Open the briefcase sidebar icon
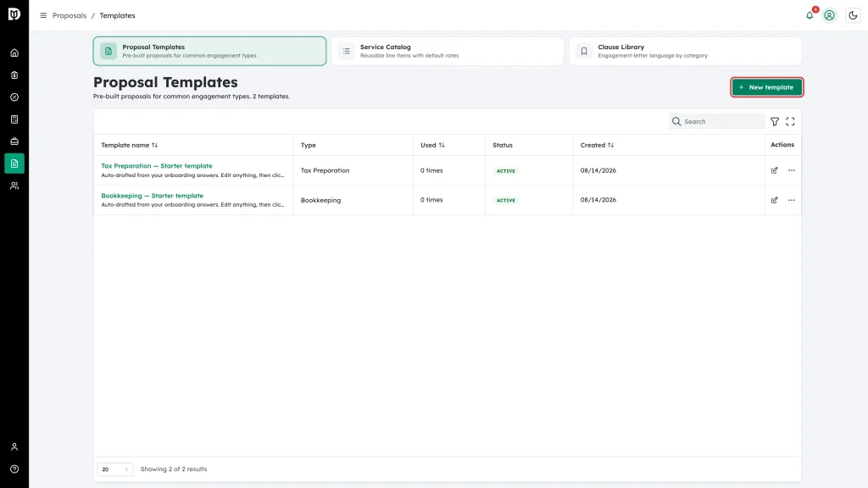868x488 pixels. tap(14, 141)
